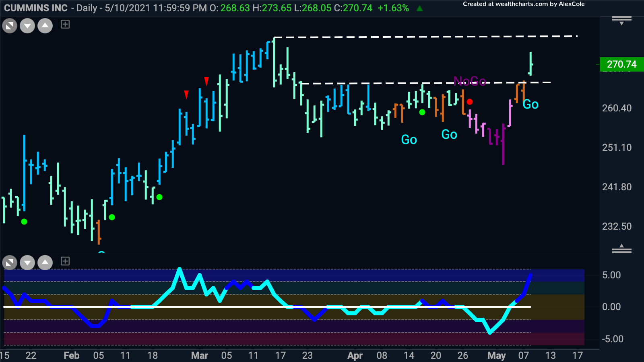Image resolution: width=644 pixels, height=362 pixels.
Task: Add indicator with oscillator pane plus icon
Action: point(65,261)
